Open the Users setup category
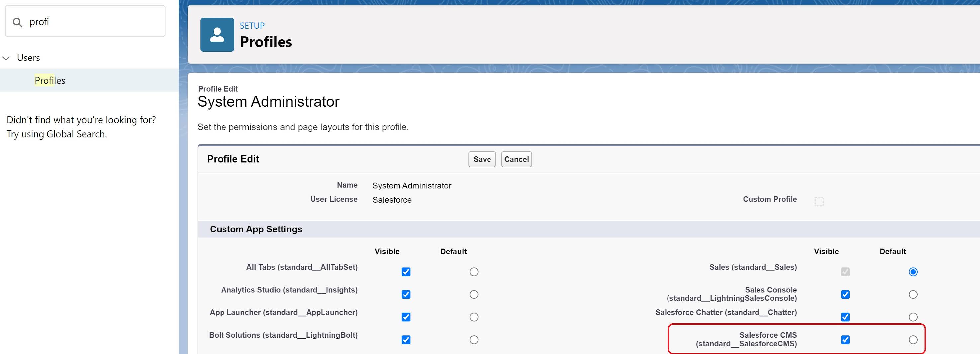 click(x=28, y=58)
